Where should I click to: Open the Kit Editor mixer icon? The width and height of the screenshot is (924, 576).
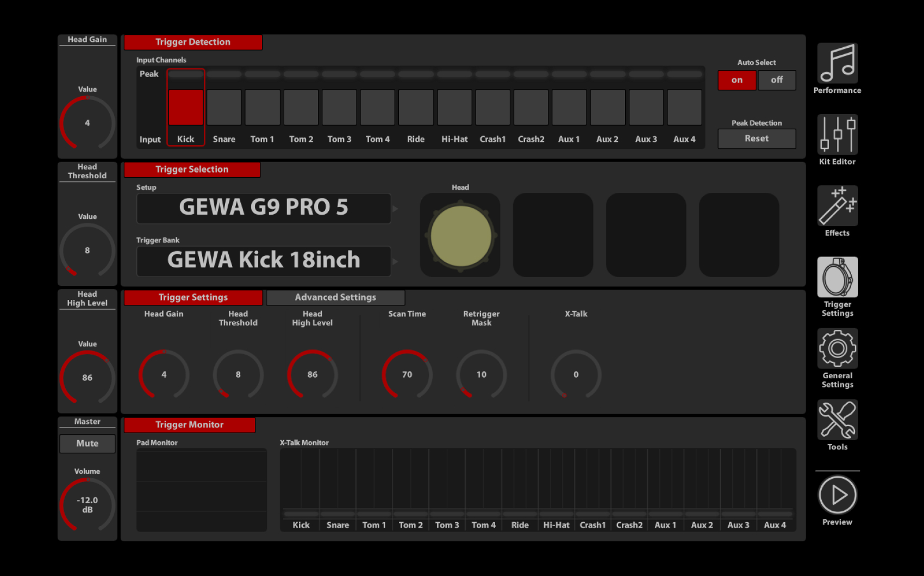837,135
